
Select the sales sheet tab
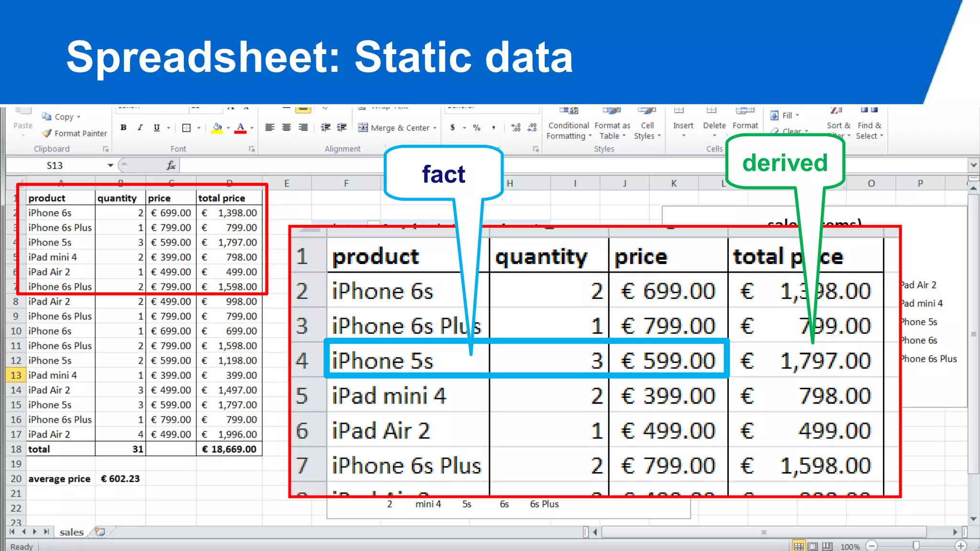(71, 532)
